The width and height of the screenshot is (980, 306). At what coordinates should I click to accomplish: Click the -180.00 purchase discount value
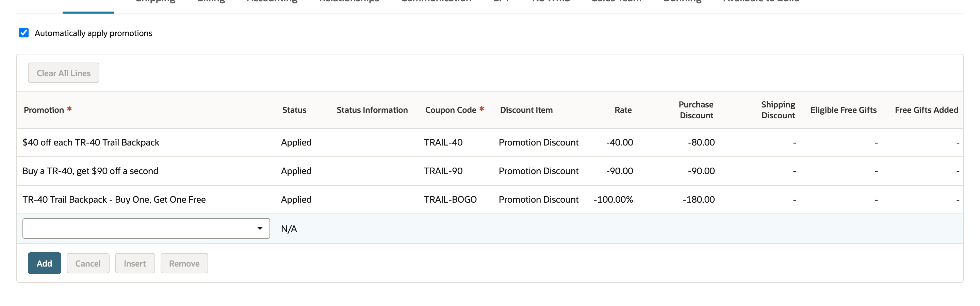(699, 200)
